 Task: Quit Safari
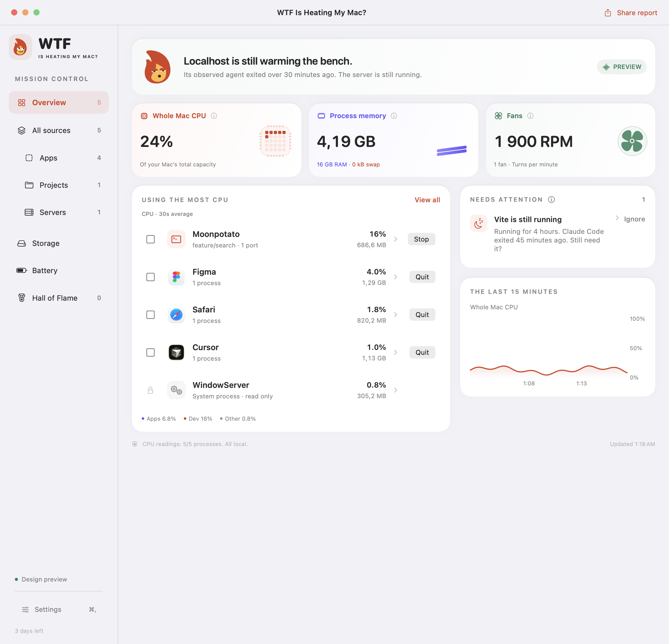click(422, 314)
